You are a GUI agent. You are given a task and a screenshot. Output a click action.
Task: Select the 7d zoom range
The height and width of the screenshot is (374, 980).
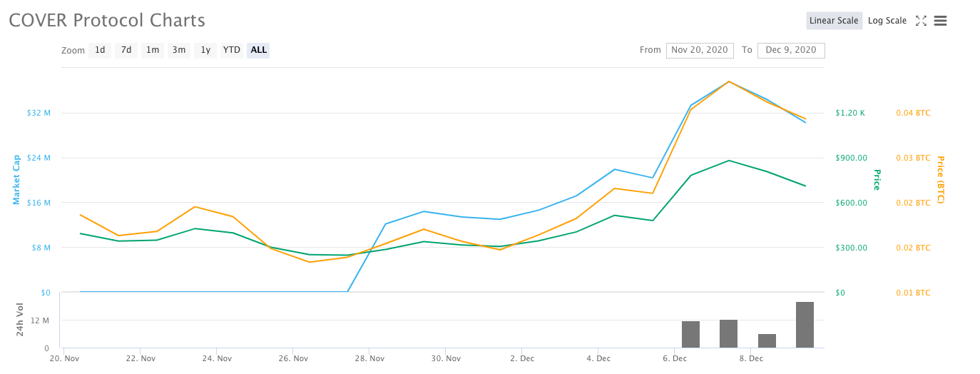[126, 50]
